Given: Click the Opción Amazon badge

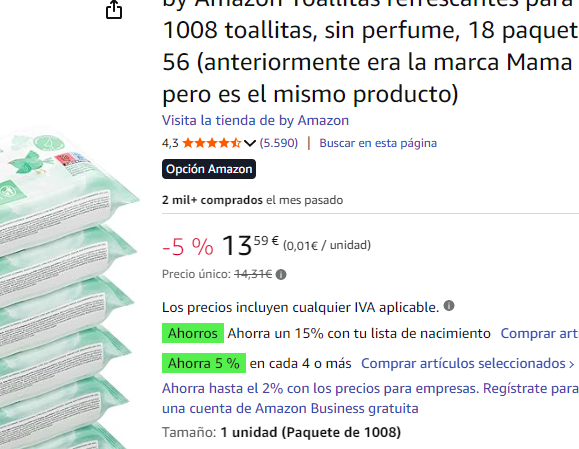Looking at the screenshot, I should pos(209,169).
